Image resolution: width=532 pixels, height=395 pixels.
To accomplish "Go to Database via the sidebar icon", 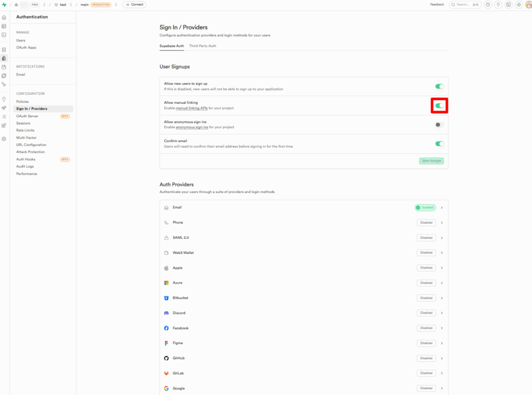I will pos(4,50).
